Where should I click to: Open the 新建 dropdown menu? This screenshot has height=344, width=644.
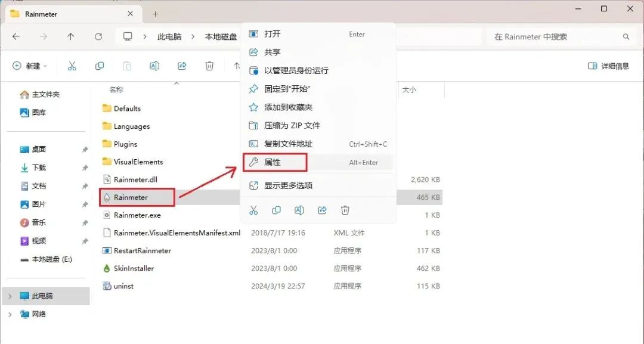click(30, 66)
